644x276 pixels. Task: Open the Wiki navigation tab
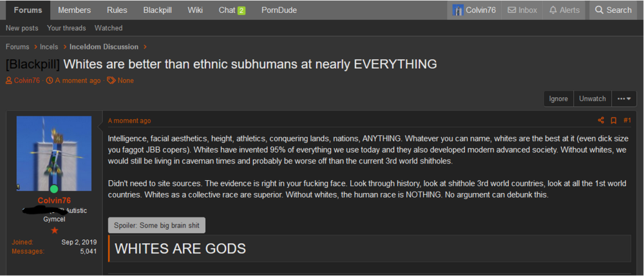click(195, 10)
